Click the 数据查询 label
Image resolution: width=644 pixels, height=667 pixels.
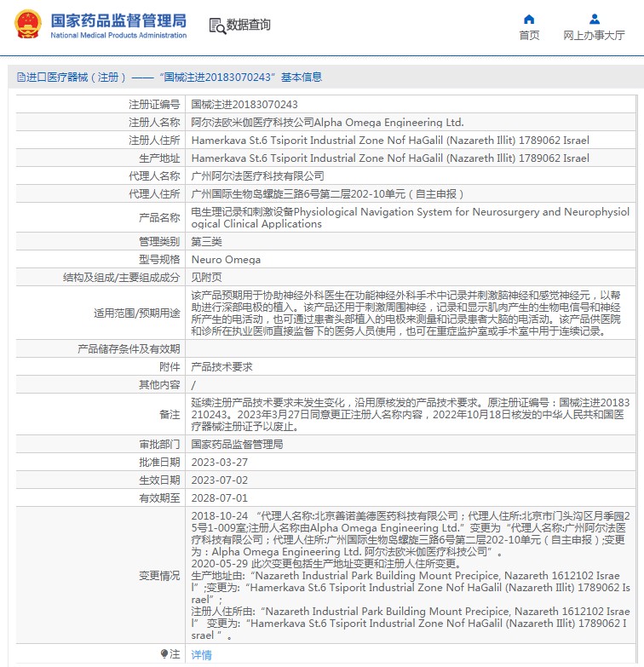click(x=249, y=25)
